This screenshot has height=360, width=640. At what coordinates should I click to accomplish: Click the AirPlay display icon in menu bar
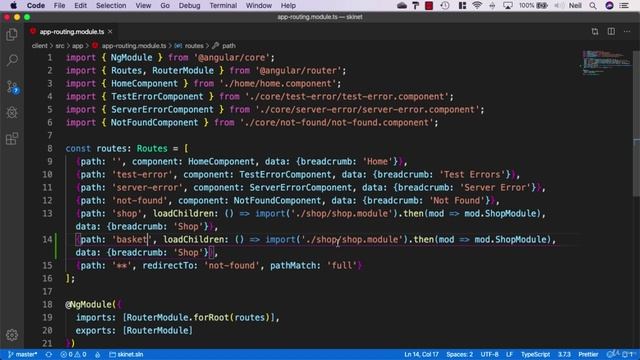(508, 5)
